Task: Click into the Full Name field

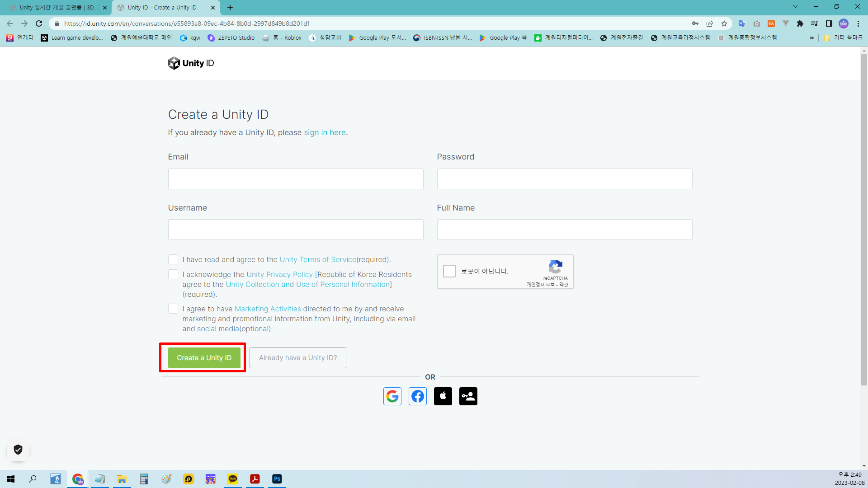Action: pos(565,230)
